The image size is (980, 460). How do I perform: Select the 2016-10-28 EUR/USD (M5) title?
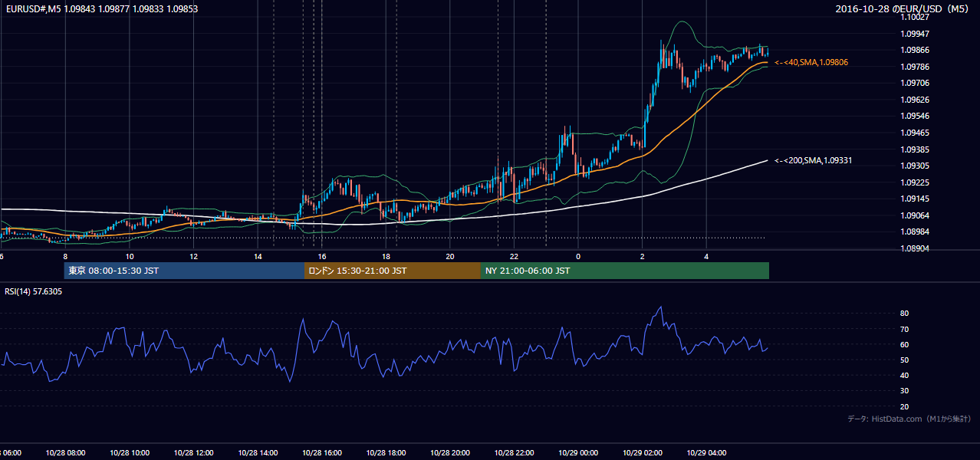[903, 9]
